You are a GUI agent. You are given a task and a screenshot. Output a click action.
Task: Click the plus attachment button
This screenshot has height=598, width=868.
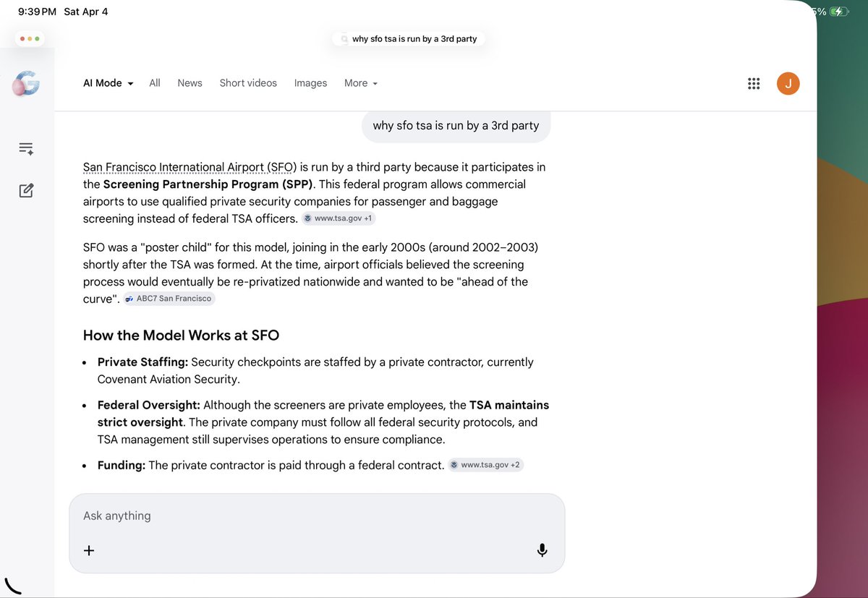[89, 550]
